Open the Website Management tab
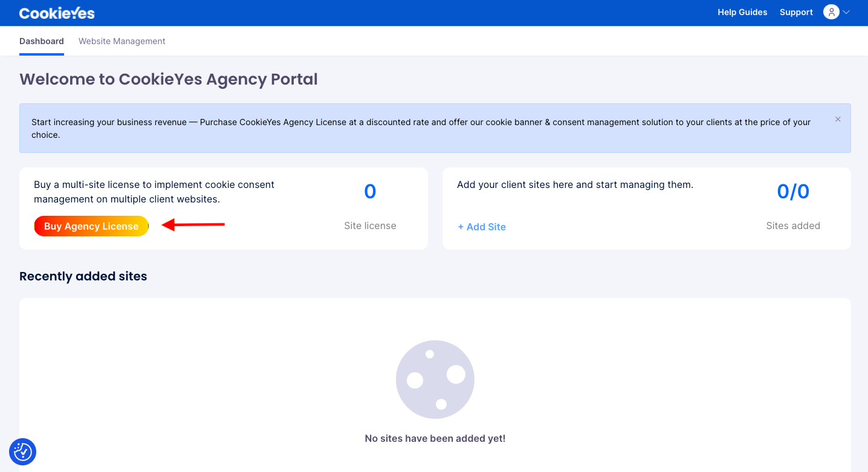This screenshot has width=868, height=472. 122,41
